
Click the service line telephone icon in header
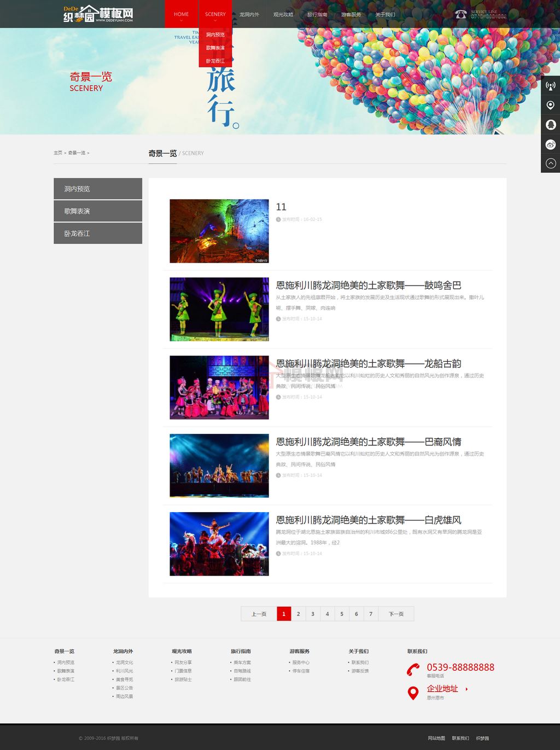pos(461,14)
